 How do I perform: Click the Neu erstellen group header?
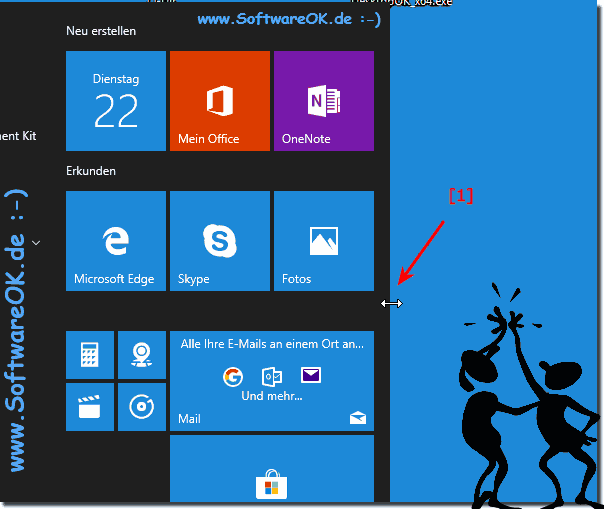click(x=101, y=31)
